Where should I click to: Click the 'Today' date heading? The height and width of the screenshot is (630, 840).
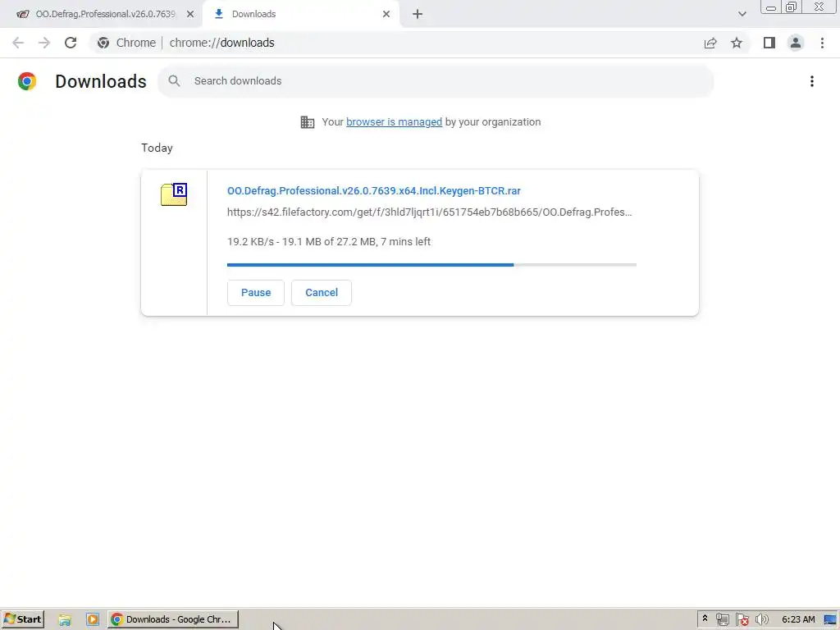157,148
